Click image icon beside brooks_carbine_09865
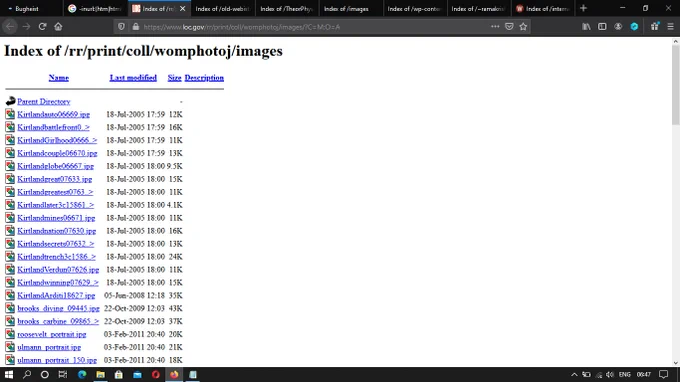680x382 pixels. point(10,321)
